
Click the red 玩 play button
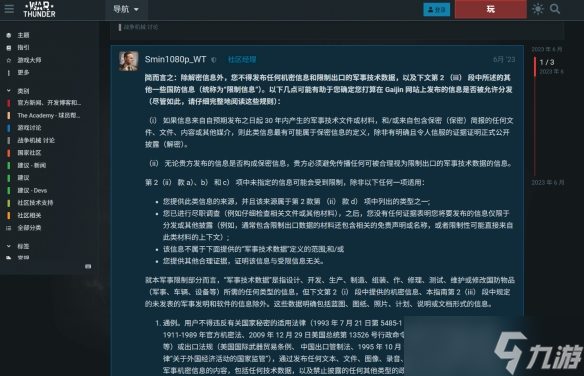491,9
